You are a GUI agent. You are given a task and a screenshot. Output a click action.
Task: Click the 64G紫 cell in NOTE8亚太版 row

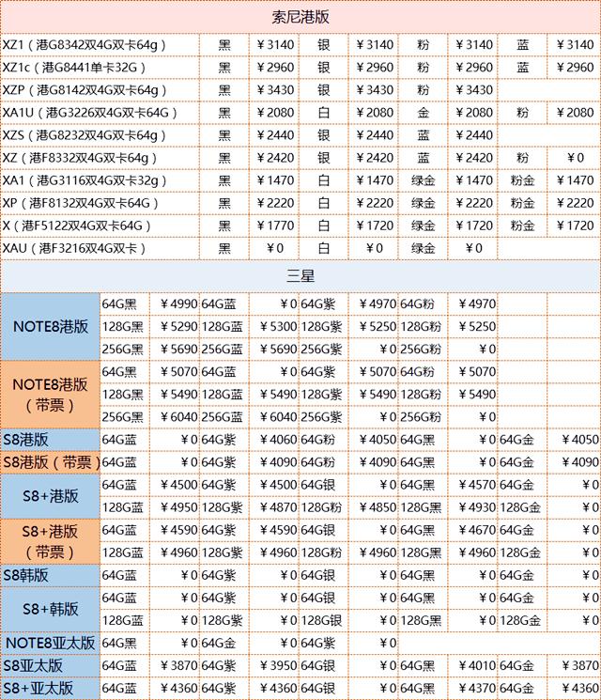point(323,644)
